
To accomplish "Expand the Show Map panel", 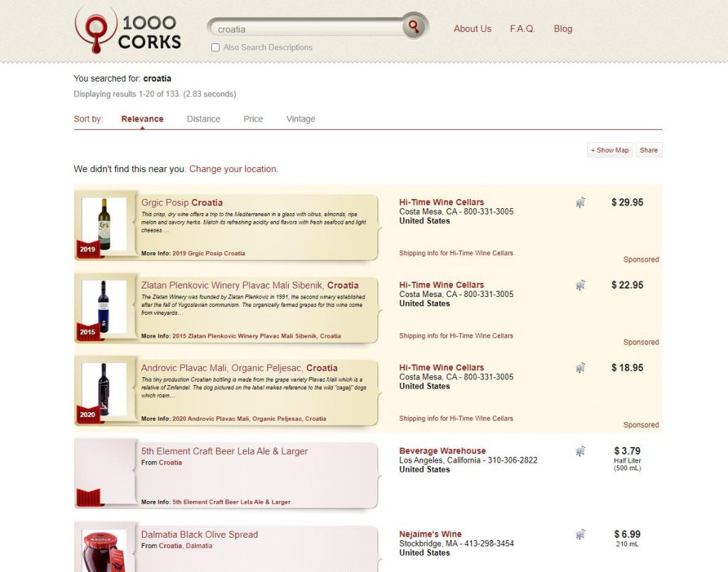I will [x=609, y=150].
